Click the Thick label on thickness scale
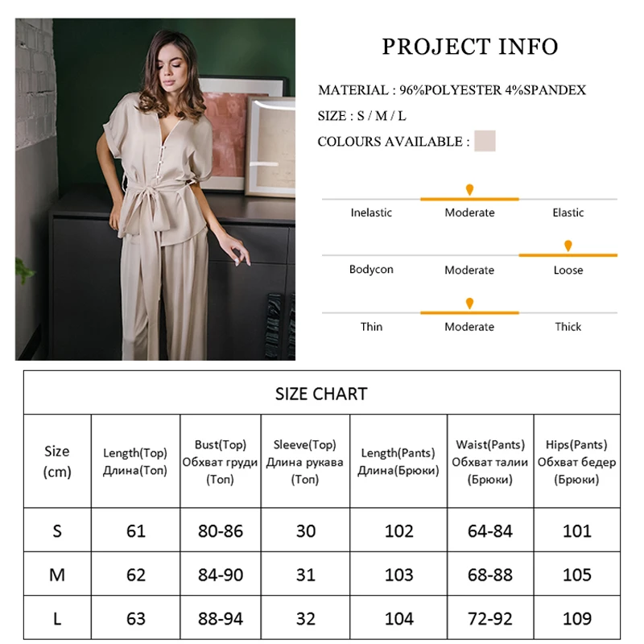Screen dimensions: 644x644 [568, 327]
